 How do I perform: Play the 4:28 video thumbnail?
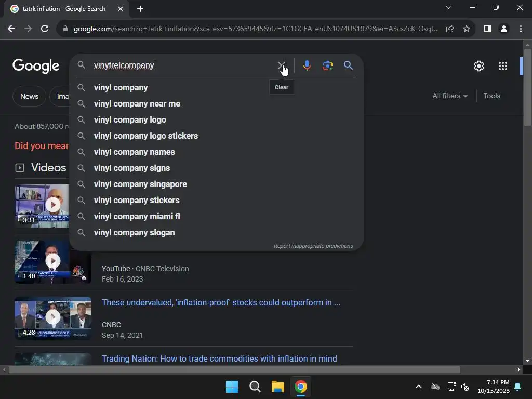click(x=53, y=318)
